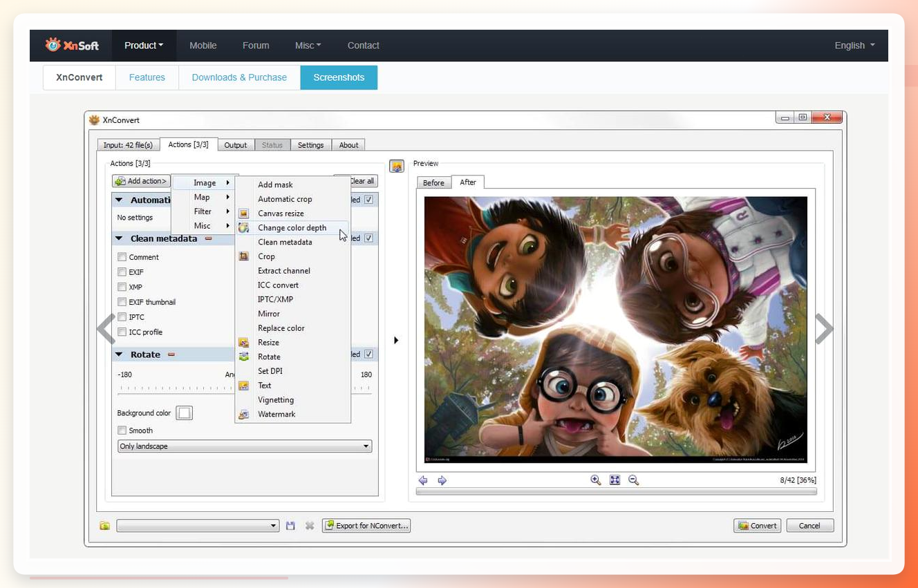The width and height of the screenshot is (918, 588).
Task: Select the Mirror action
Action: point(269,314)
